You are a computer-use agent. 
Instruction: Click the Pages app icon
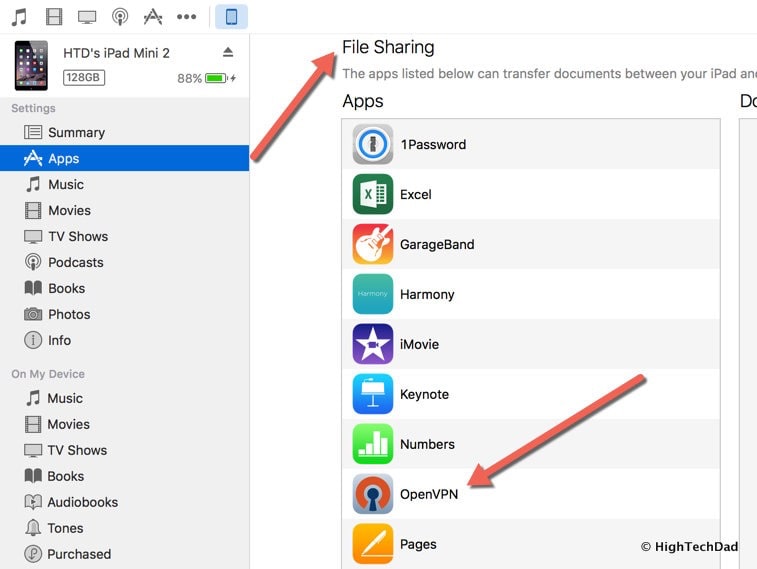pyautogui.click(x=372, y=543)
